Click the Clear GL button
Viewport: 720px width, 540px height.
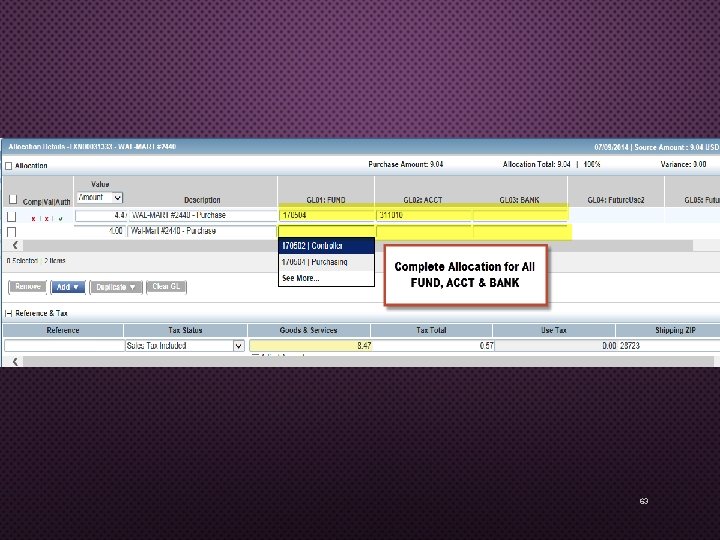[x=166, y=287]
